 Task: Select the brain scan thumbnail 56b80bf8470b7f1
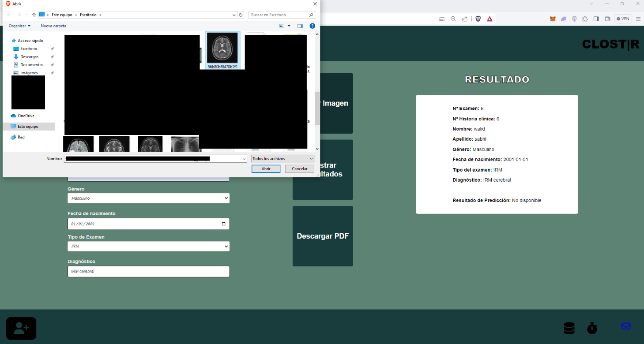point(223,49)
